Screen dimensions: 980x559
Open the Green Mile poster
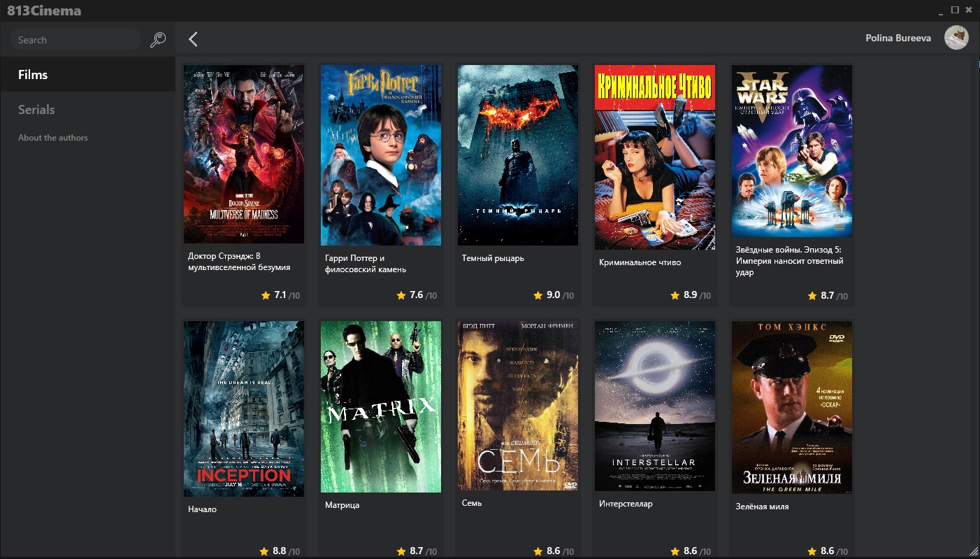(x=792, y=407)
